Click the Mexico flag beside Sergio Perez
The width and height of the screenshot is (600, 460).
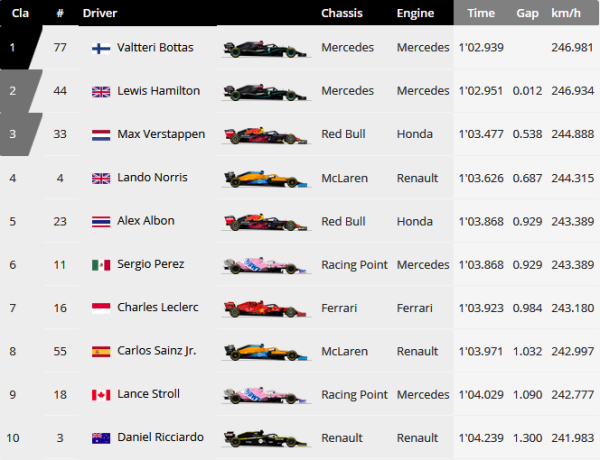[101, 265]
